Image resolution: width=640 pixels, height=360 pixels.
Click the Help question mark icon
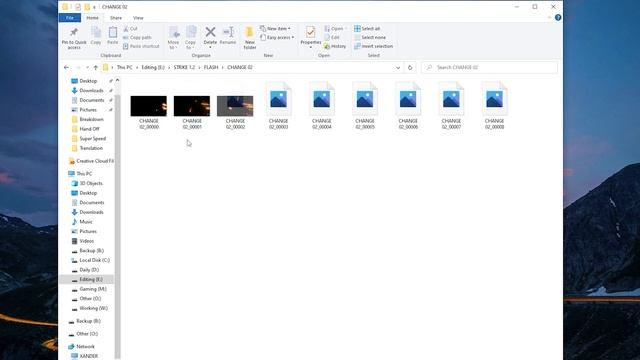(x=558, y=18)
